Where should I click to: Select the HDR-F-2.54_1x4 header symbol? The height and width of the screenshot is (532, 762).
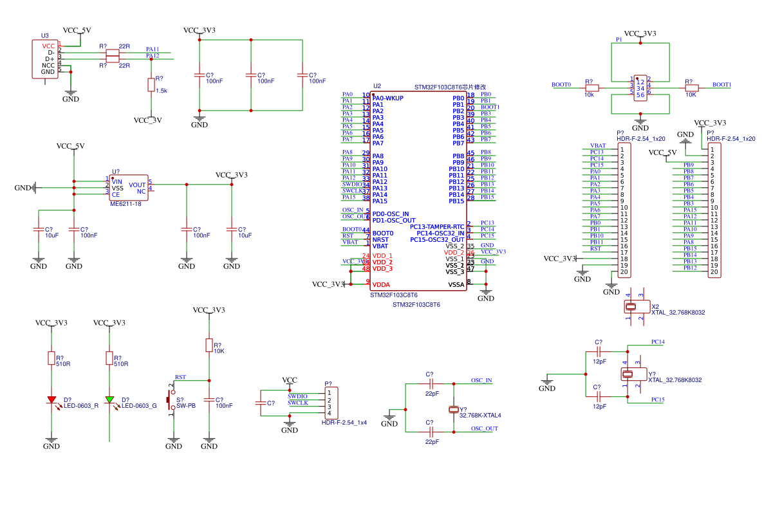point(331,403)
